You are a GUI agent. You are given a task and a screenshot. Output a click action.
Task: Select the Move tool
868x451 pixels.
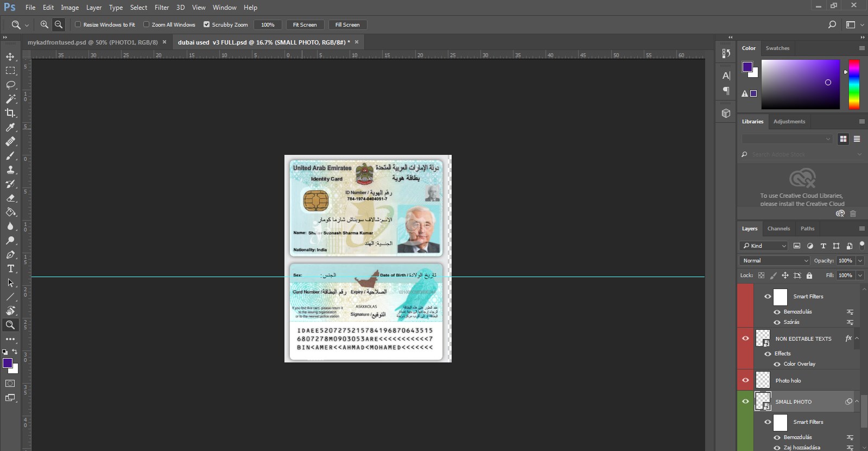10,57
